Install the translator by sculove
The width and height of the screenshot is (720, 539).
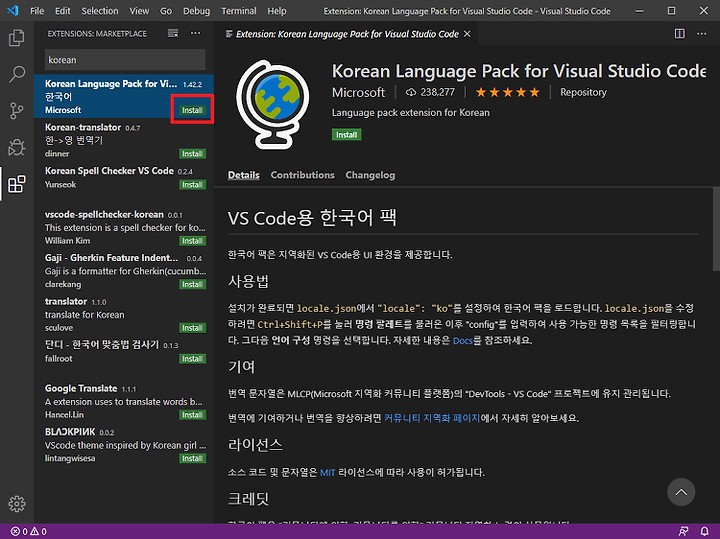tap(192, 328)
